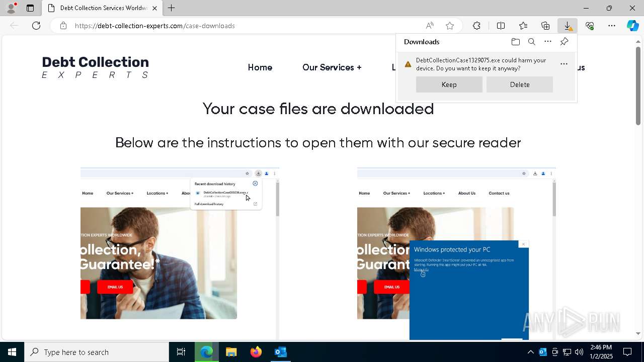
Task: Pin the Downloads panel
Action: point(564,42)
